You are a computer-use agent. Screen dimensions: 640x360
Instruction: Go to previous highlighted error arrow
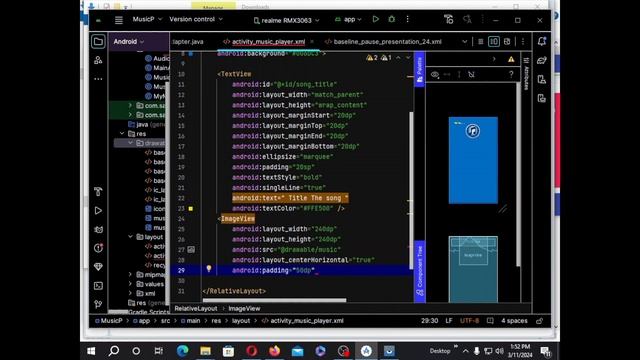click(398, 58)
